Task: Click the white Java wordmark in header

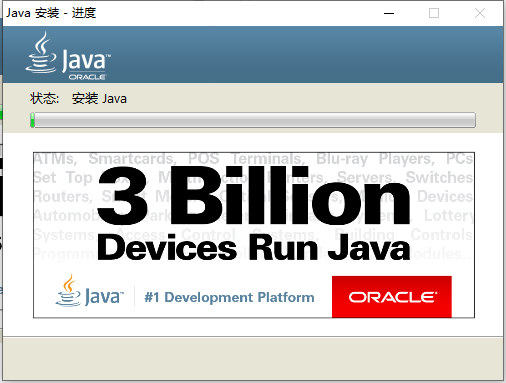Action: (86, 60)
